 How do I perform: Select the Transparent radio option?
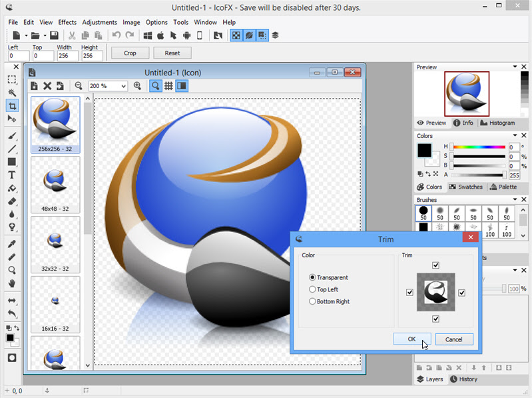[328, 277]
